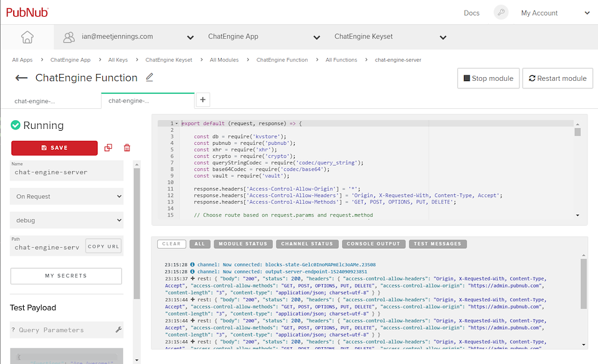Click the wrench icon in Query Parameters
This screenshot has width=598, height=364.
click(x=118, y=330)
